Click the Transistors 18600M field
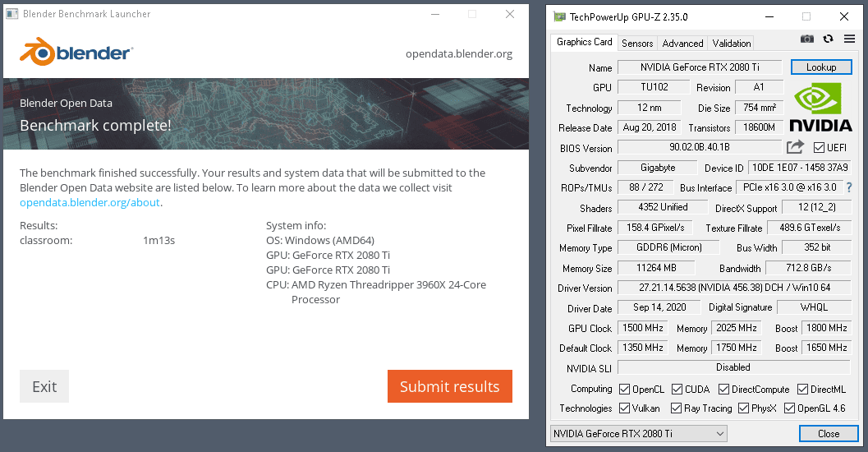Screen dimensions: 868x452 click(x=759, y=127)
